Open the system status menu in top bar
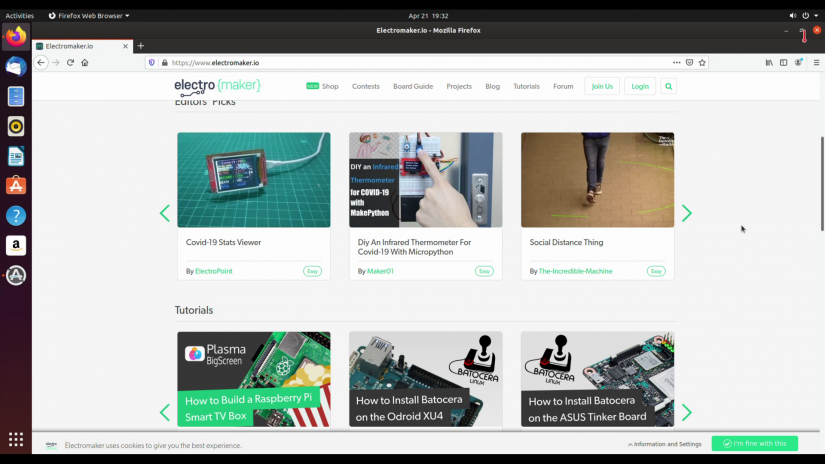Image resolution: width=825 pixels, height=464 pixels. pos(805,16)
